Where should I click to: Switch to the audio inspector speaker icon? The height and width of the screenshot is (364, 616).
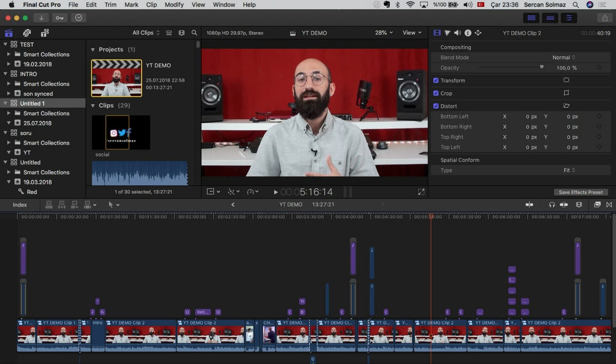pyautogui.click(x=457, y=33)
